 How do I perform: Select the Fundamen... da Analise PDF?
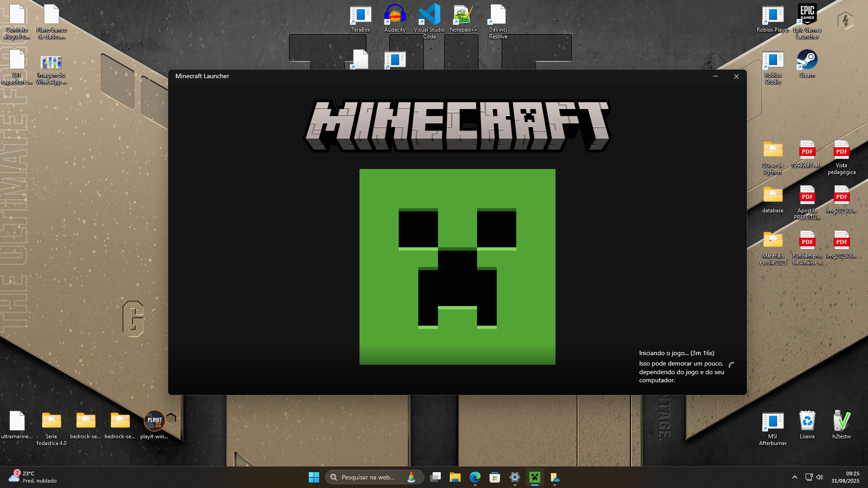point(807,248)
